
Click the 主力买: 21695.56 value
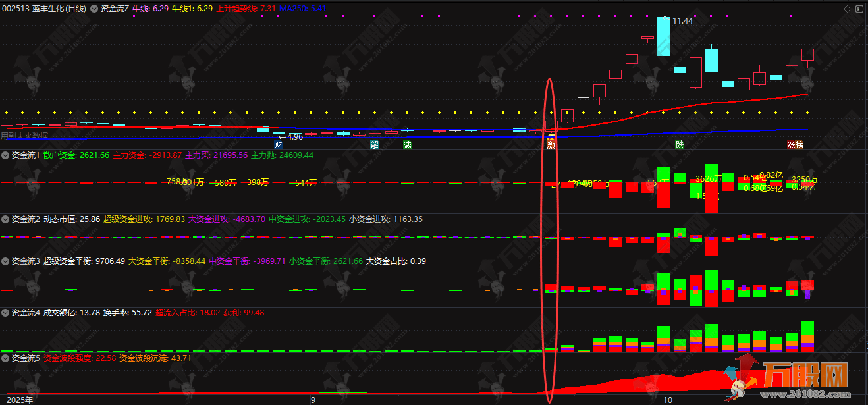[216, 155]
